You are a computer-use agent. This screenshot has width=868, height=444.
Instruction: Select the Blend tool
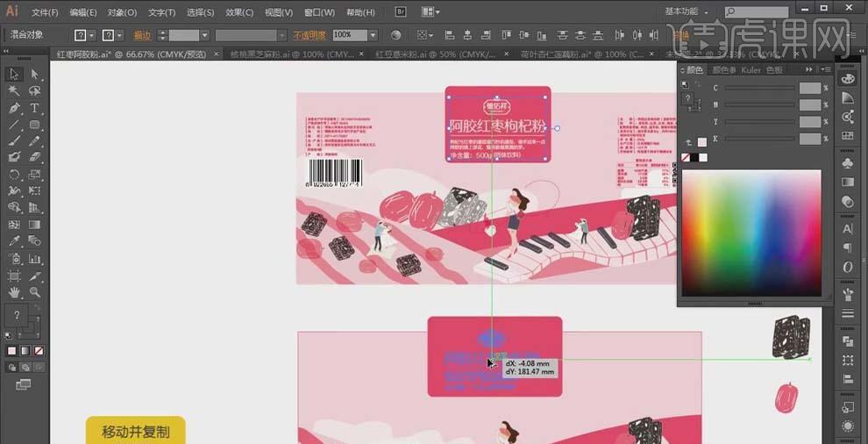click(34, 241)
